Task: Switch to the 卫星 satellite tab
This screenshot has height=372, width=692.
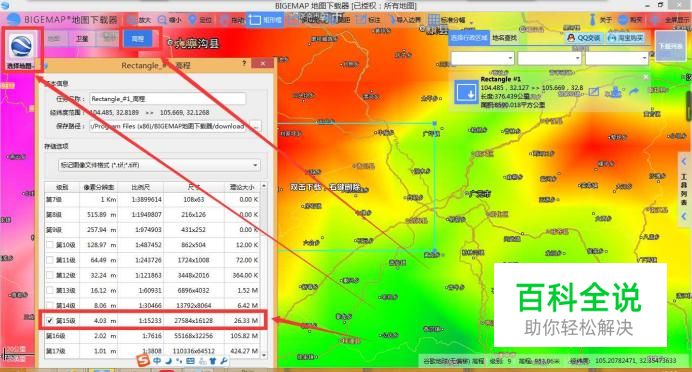Action: [82, 39]
